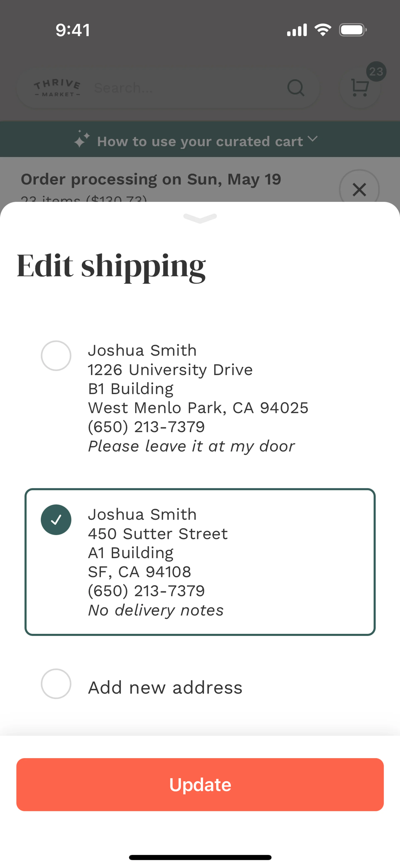
Task: Tap the Order processing on Sun, May 19 heading
Action: [151, 179]
